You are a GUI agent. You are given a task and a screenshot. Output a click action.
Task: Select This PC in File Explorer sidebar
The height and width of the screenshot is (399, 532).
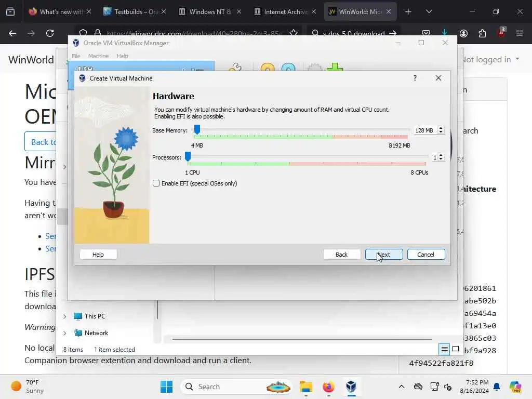pos(89,316)
